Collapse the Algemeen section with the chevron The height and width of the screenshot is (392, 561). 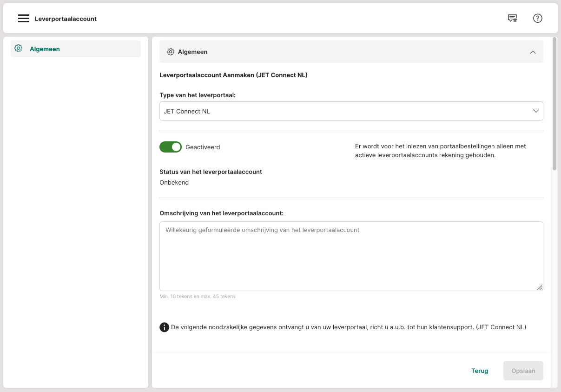pyautogui.click(x=533, y=52)
